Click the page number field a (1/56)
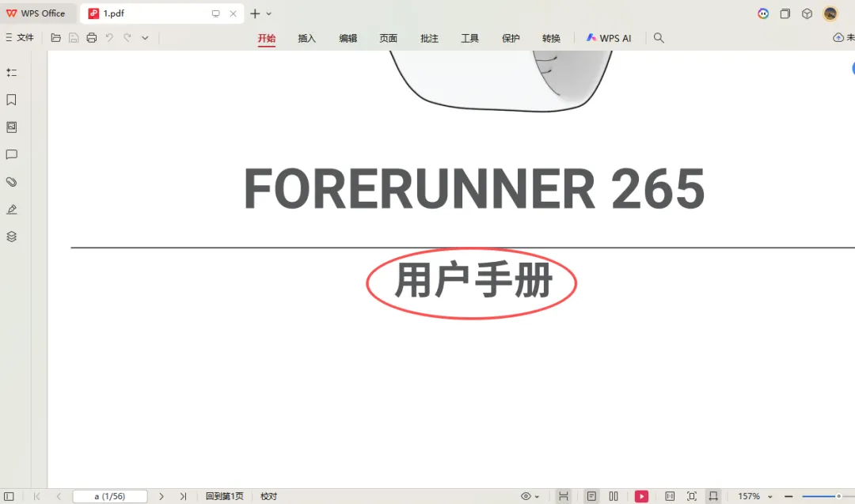Image resolution: width=855 pixels, height=504 pixels. click(110, 496)
